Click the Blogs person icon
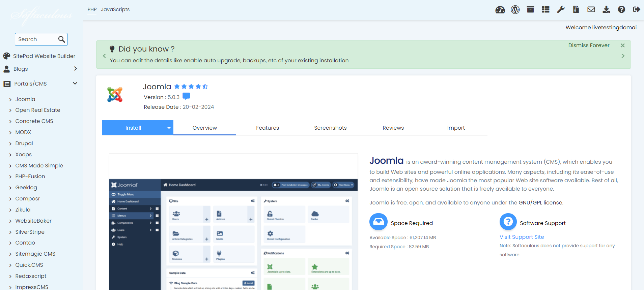644x290 pixels. click(6, 69)
